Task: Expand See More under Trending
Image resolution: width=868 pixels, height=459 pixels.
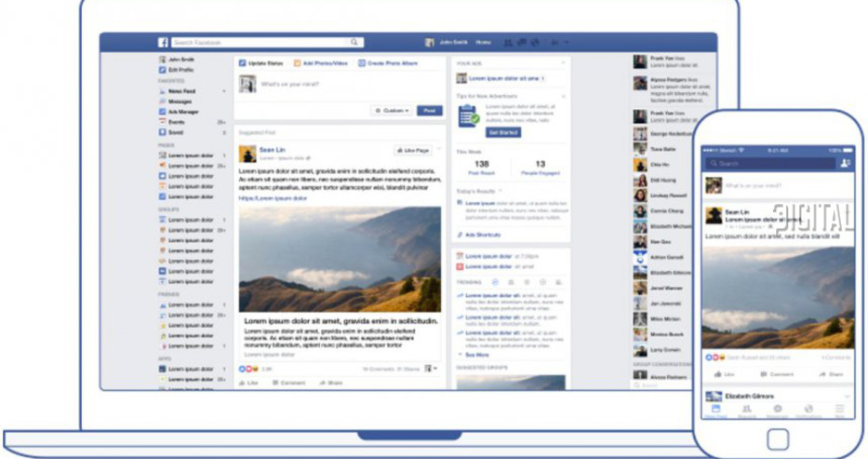Action: 474,355
